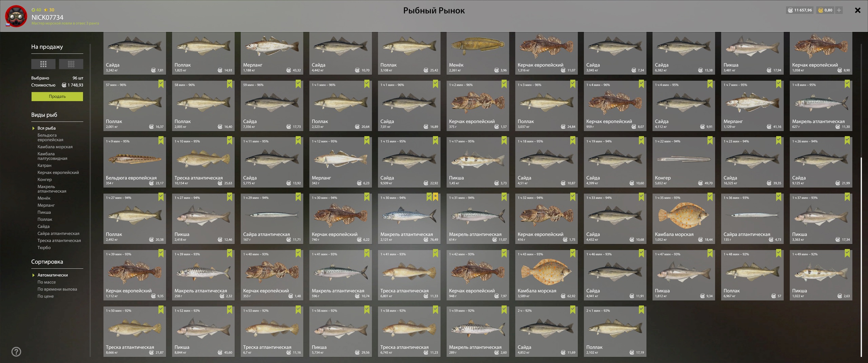
Task: Toggle selection flag on Конгер 5,652 кг
Action: point(710,141)
